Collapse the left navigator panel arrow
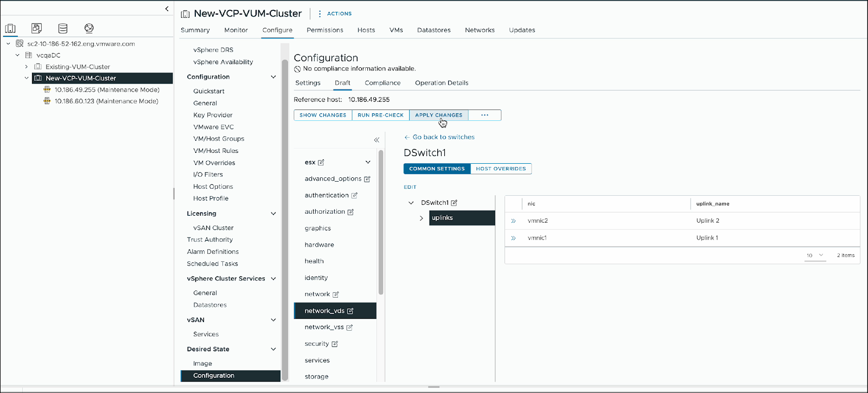The width and height of the screenshot is (868, 393). pyautogui.click(x=167, y=9)
